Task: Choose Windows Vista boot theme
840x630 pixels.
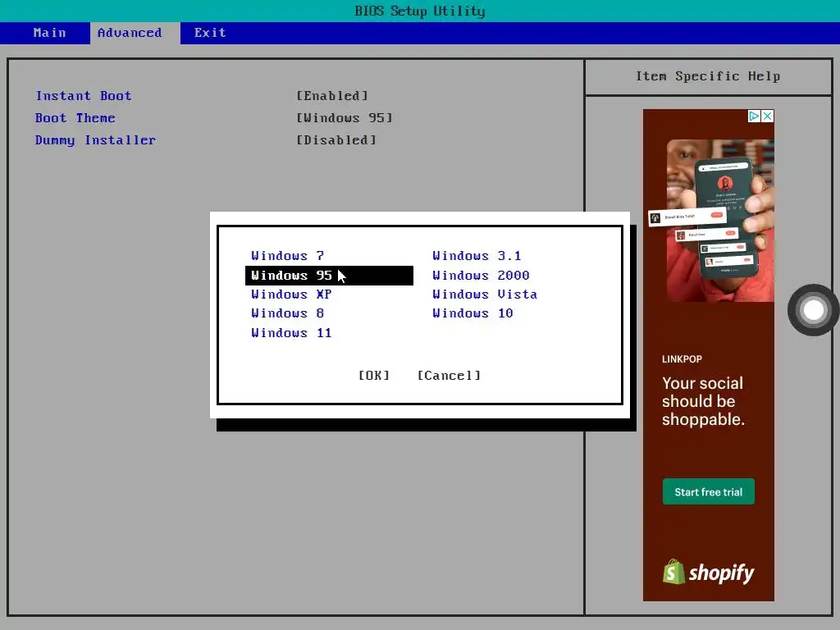Action: coord(485,294)
